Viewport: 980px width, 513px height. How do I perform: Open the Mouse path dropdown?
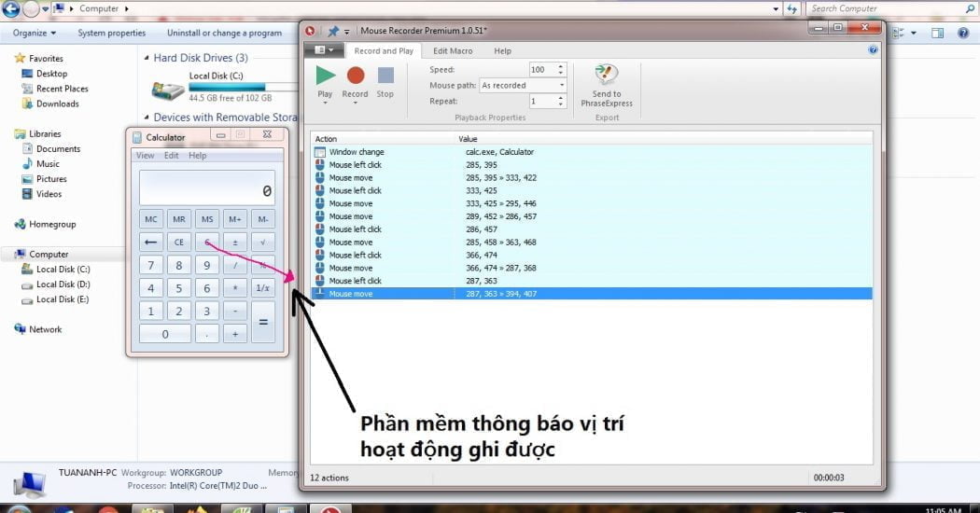click(x=523, y=85)
